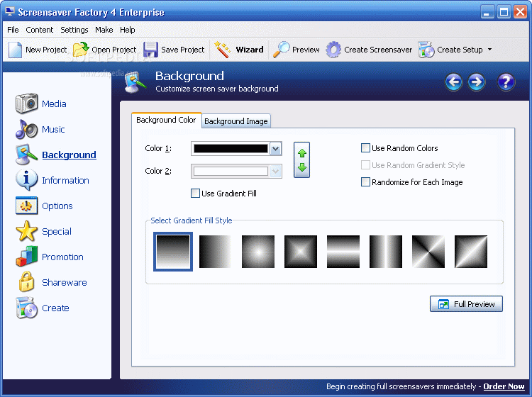532x397 pixels.
Task: Click the Create disc sidebar icon
Action: 26,308
